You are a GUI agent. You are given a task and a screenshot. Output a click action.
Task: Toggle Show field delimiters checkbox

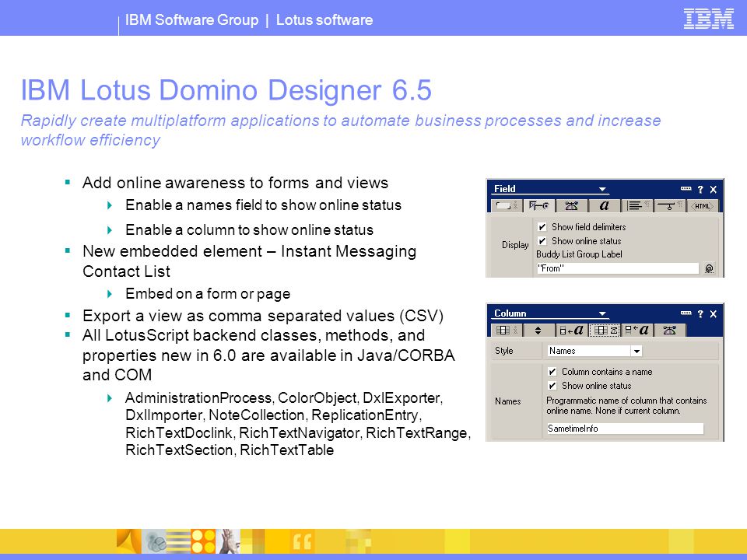[542, 226]
